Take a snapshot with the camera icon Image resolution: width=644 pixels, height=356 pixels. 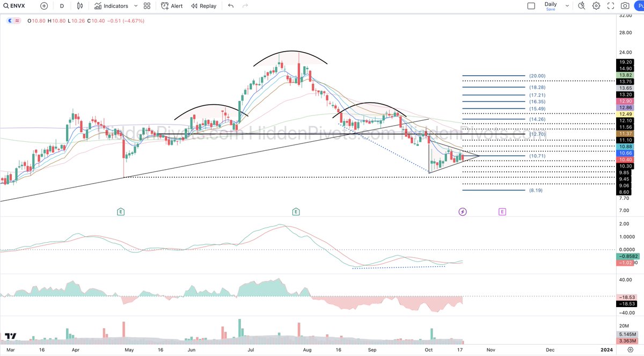coord(624,5)
